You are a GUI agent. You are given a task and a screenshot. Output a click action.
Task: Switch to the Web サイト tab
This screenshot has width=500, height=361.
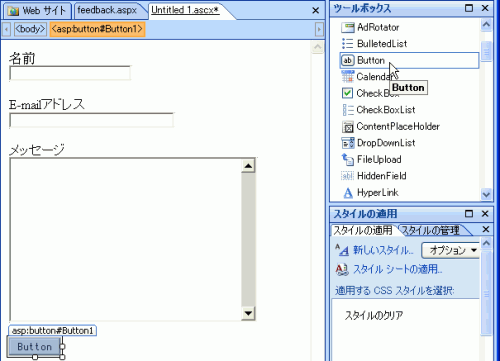pyautogui.click(x=37, y=11)
